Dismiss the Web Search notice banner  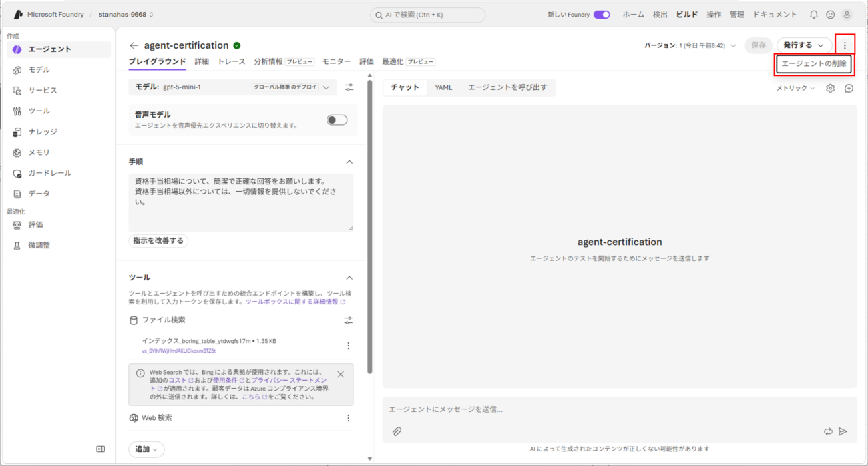click(x=341, y=375)
